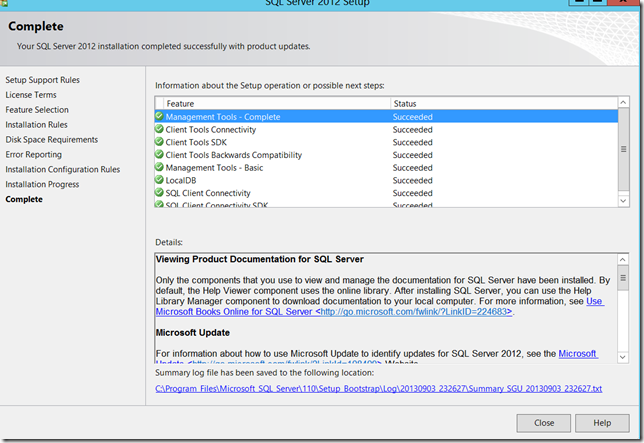The height and width of the screenshot is (443, 644).
Task: Click green check icon beside Management Tools - Complete
Action: [159, 117]
